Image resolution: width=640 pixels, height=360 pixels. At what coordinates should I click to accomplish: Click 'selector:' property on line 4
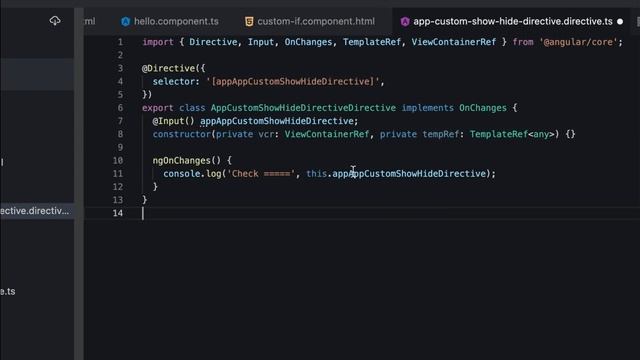176,82
